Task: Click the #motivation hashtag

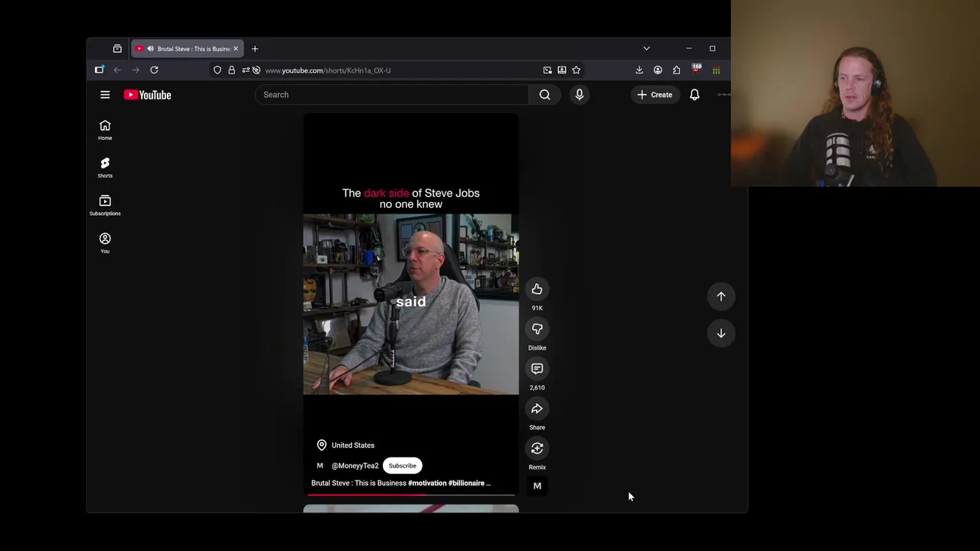Action: (x=427, y=483)
